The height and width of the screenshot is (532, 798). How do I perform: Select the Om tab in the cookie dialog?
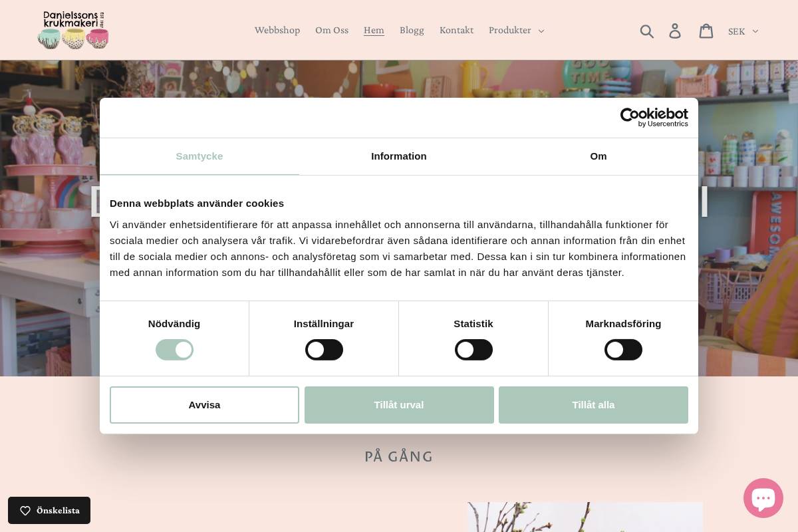598,156
